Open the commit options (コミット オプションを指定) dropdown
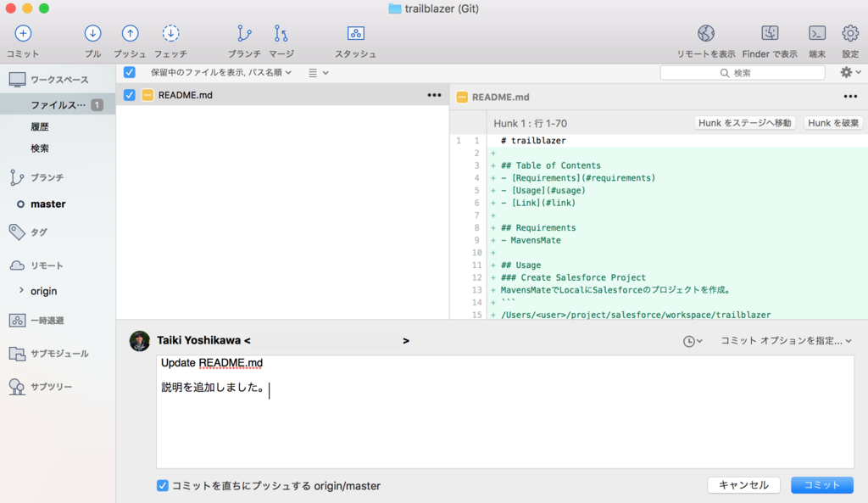Viewport: 868px width, 503px height. click(x=786, y=341)
